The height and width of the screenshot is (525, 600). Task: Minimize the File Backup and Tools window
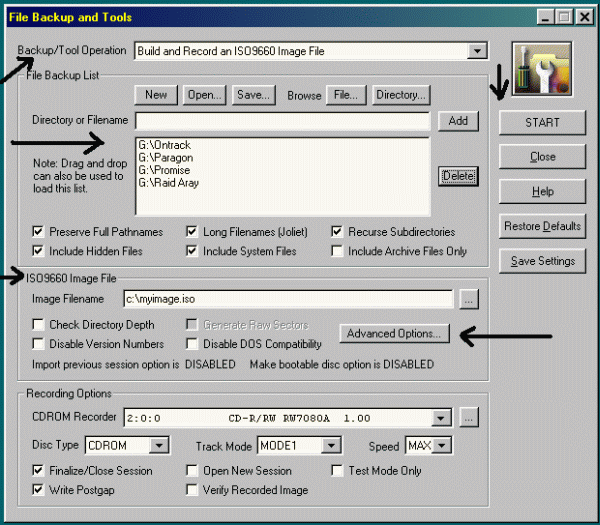[x=546, y=17]
